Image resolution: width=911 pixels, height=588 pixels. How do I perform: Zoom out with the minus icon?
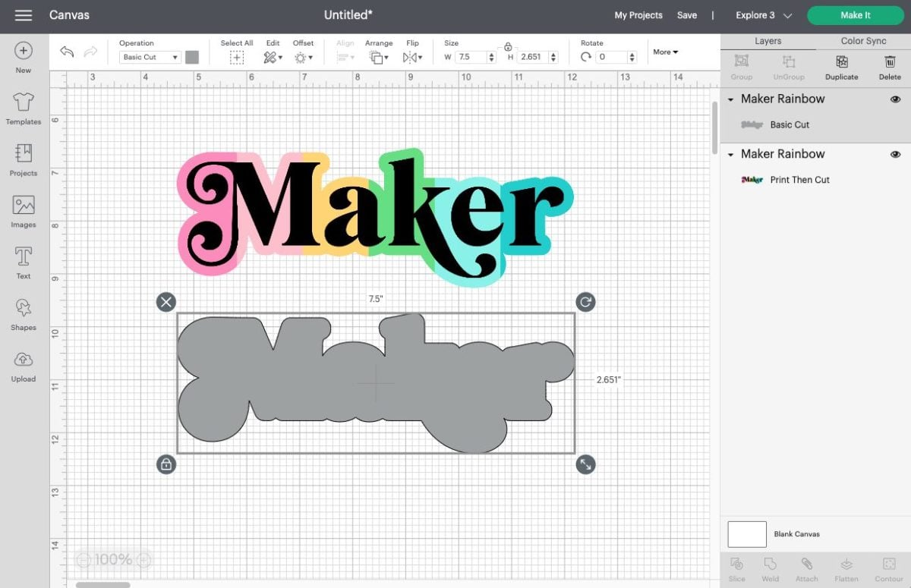pyautogui.click(x=84, y=560)
